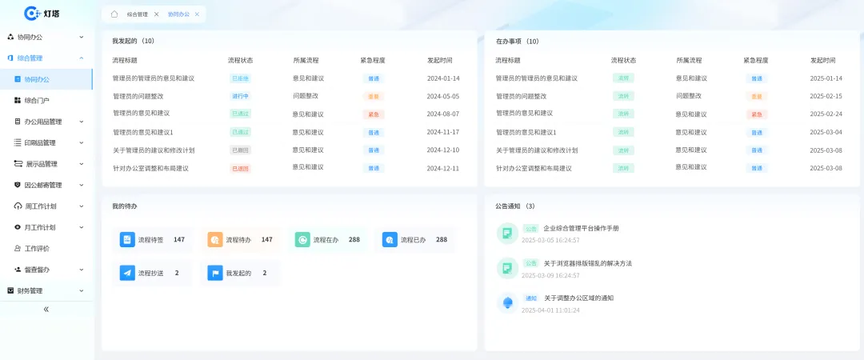The height and width of the screenshot is (360, 864).
Task: Click the 我发起的 flag icon
Action: (x=215, y=273)
